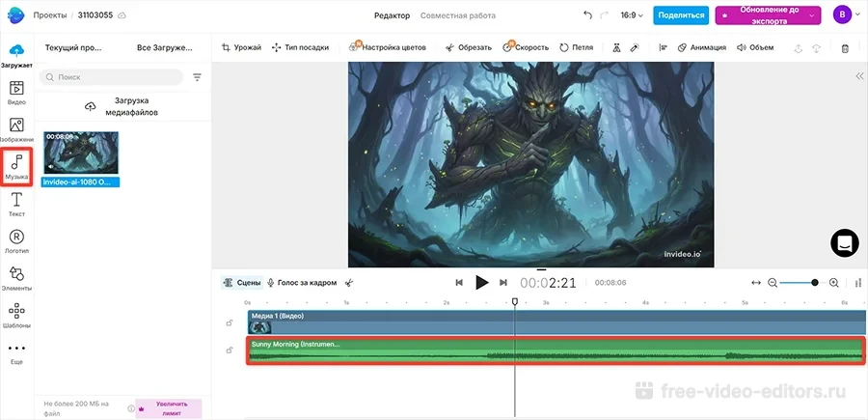Expand the Обновление до экспорта dropdown arrow
The height and width of the screenshot is (420, 868).
pos(811,15)
